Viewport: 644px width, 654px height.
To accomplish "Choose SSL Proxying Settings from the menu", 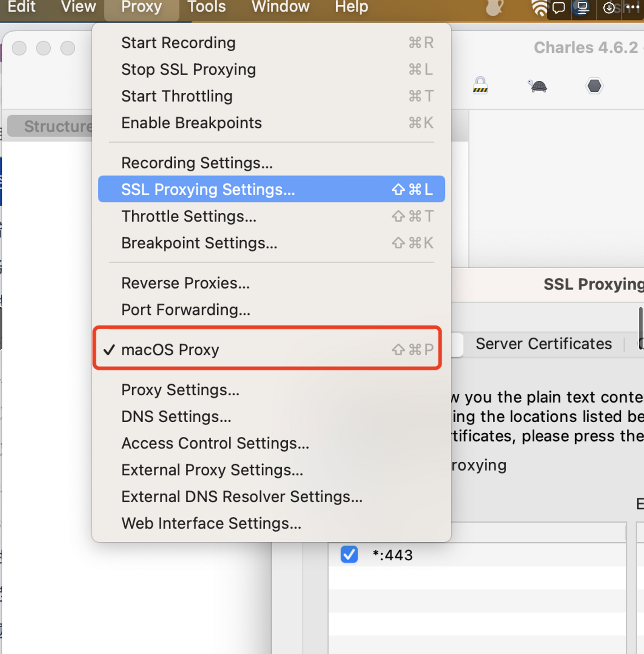I will pos(207,189).
